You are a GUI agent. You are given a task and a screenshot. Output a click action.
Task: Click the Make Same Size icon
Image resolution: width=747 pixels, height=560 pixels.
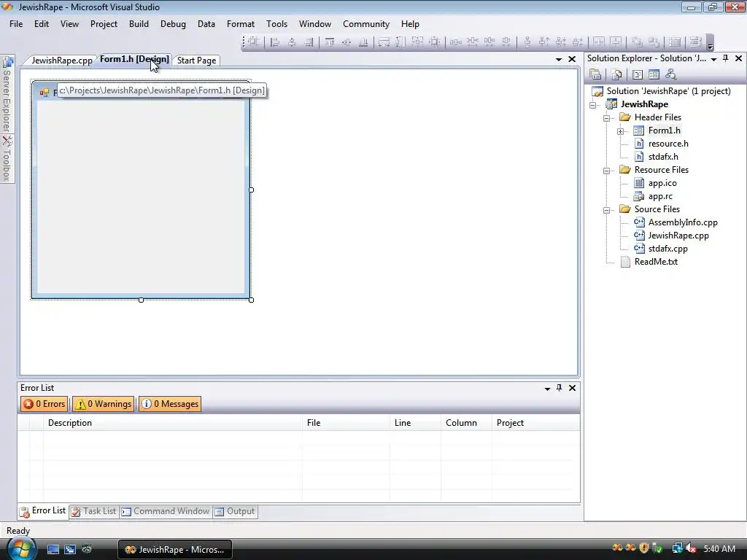pos(417,42)
